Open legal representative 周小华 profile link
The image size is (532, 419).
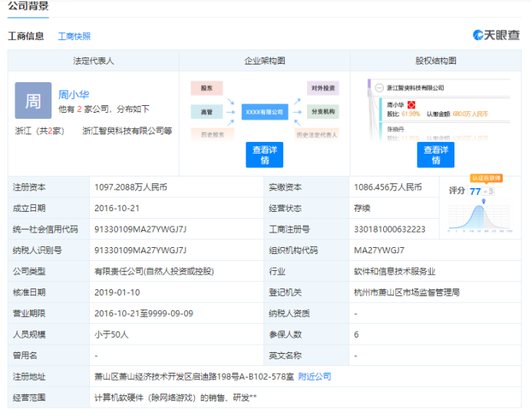[74, 94]
